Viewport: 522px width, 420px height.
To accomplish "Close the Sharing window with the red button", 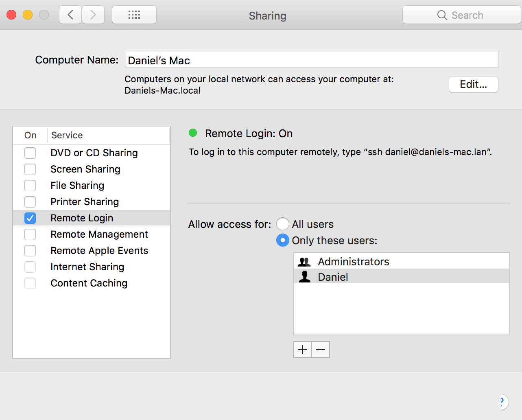I will [x=11, y=15].
